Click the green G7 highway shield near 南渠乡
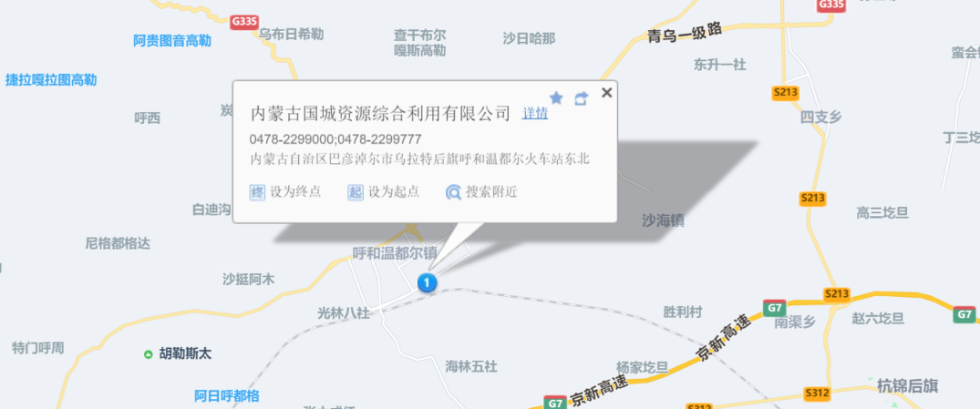The image size is (980, 409). [774, 308]
